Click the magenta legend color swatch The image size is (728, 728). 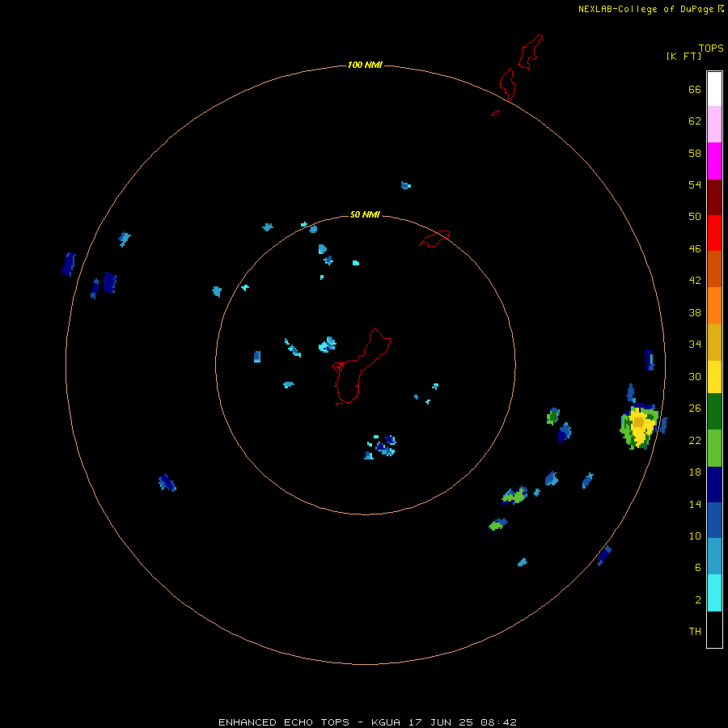[714, 161]
